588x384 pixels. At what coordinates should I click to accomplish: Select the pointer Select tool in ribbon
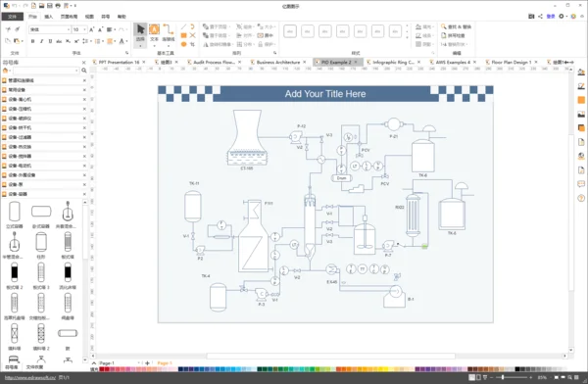tap(140, 32)
